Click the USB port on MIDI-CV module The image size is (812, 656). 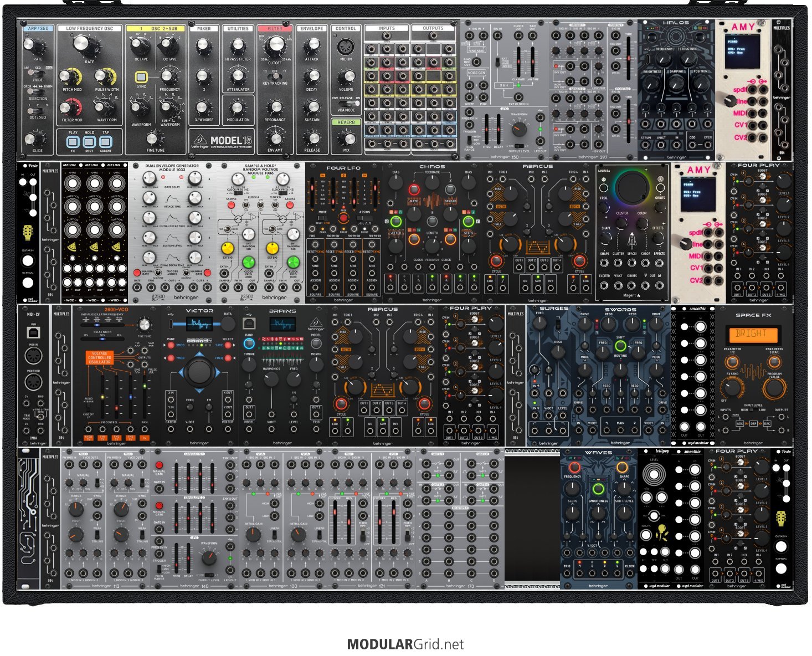33,332
